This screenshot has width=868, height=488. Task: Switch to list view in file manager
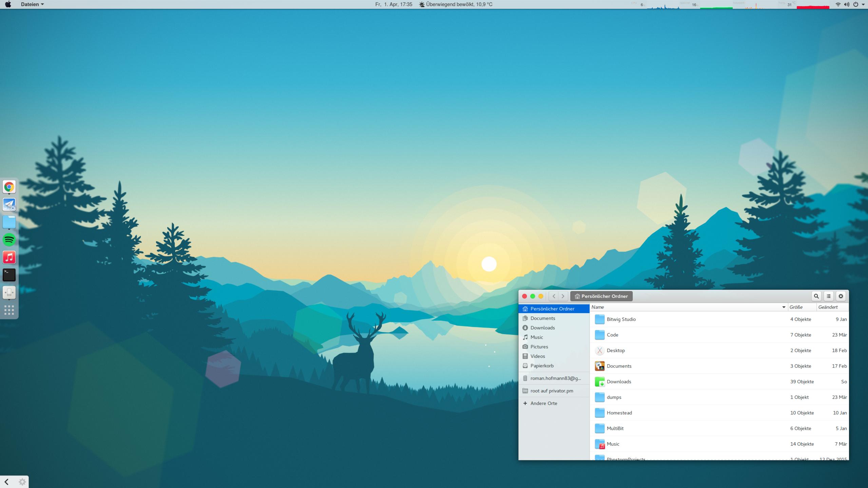[x=828, y=296]
